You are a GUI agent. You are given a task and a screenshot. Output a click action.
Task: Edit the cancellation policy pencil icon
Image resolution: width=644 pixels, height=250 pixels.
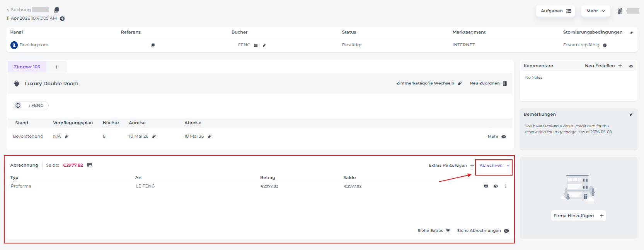632,32
